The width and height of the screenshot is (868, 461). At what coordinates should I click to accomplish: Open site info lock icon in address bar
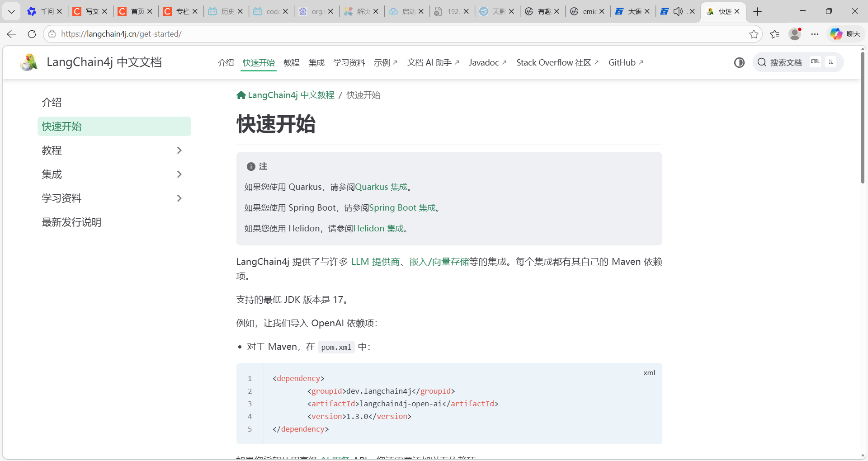point(52,34)
